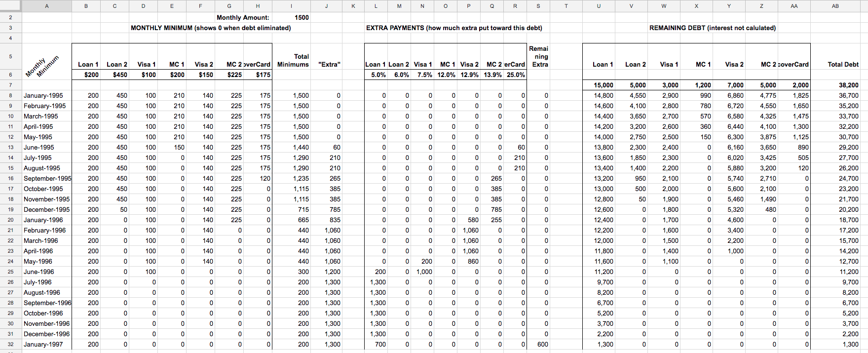
Task: Select April-1996 Visa 2 balance '1,000'
Action: [x=729, y=251]
